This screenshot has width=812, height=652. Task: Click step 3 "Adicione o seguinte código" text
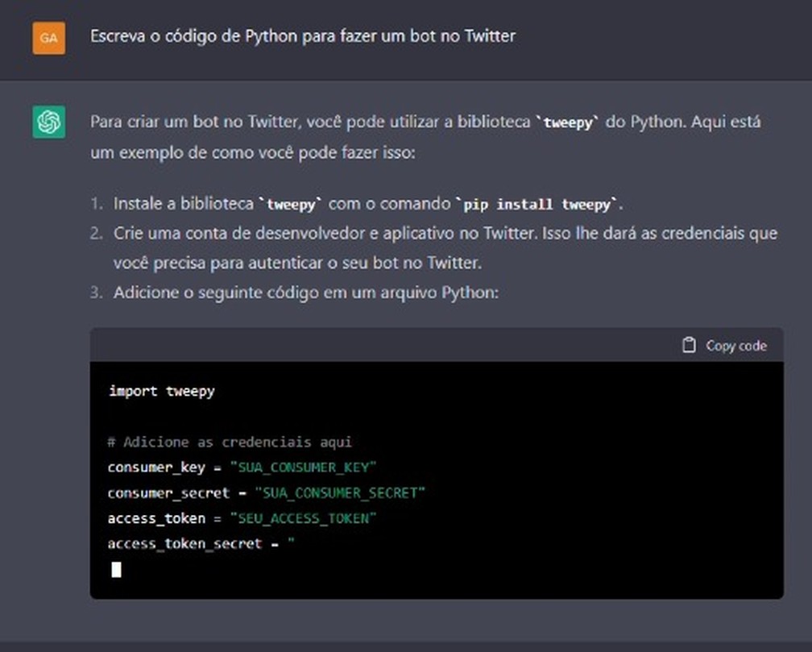pyautogui.click(x=306, y=293)
